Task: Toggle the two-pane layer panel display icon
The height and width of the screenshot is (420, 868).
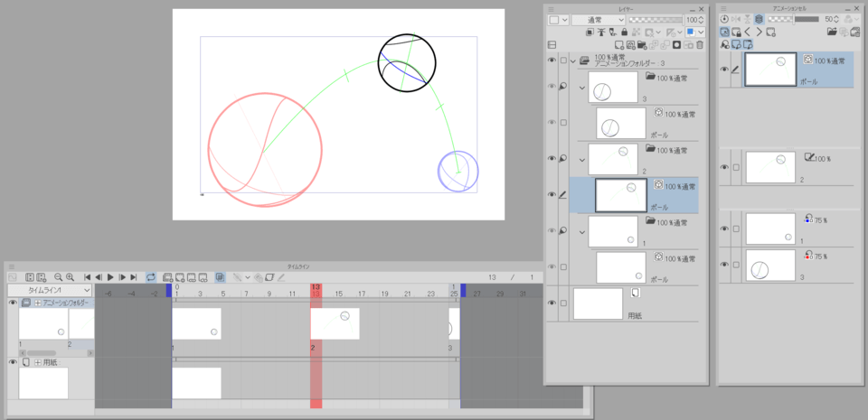Action: coord(552,45)
